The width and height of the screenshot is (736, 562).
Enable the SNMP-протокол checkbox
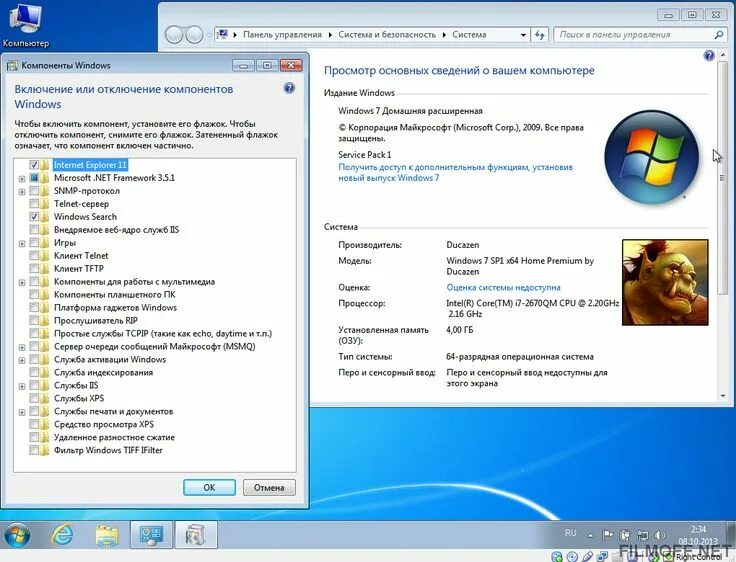[34, 191]
